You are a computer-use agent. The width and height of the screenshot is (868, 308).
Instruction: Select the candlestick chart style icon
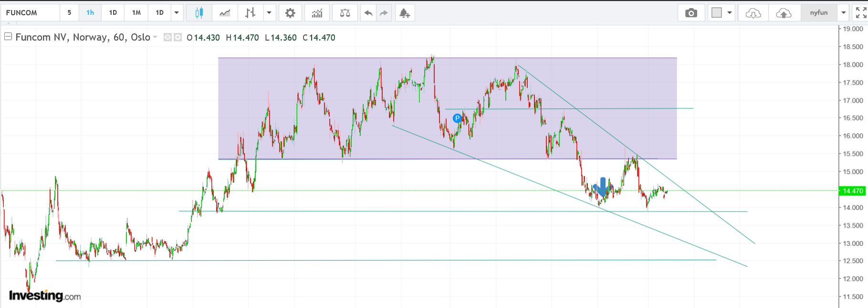(199, 13)
